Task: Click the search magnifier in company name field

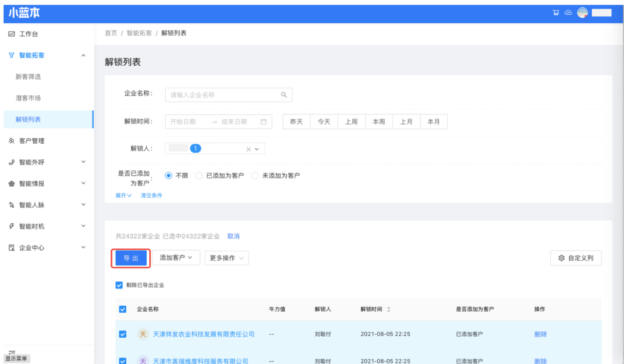Action: click(284, 95)
